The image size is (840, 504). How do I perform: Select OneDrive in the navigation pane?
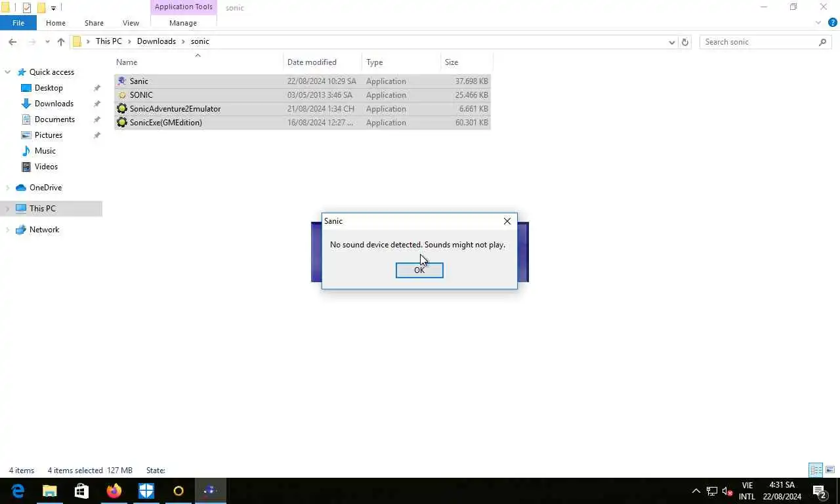click(x=45, y=188)
